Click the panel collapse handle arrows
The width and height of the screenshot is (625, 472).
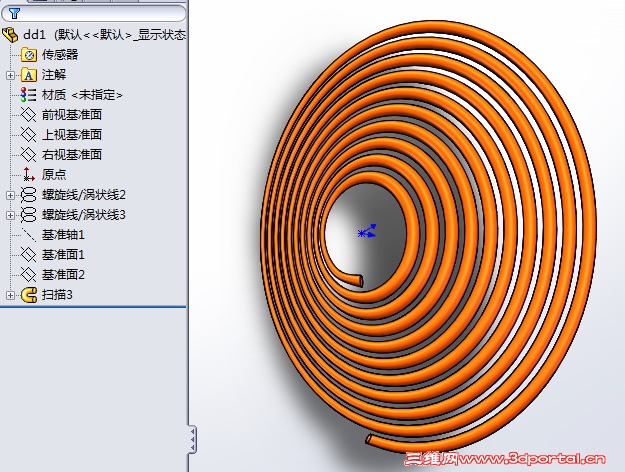pos(193,439)
